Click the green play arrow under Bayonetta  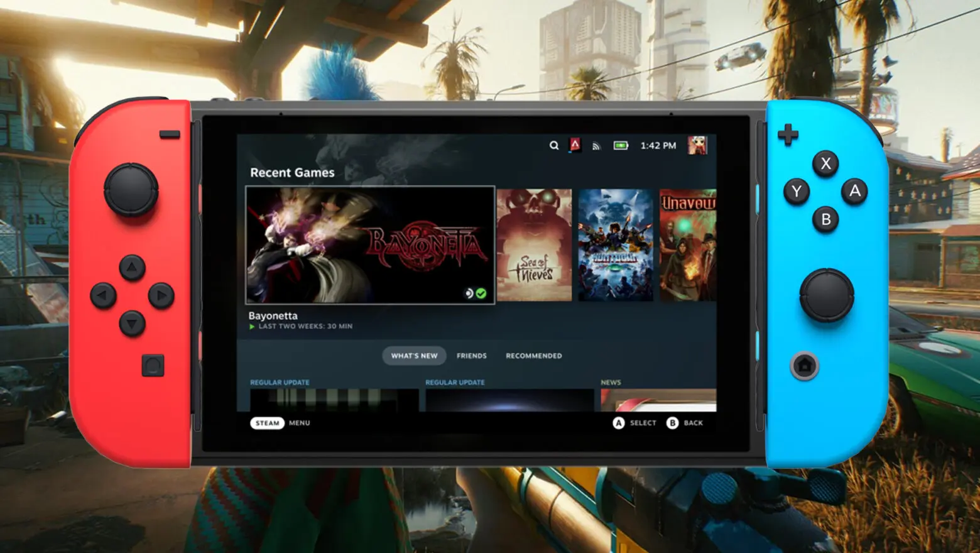click(252, 327)
